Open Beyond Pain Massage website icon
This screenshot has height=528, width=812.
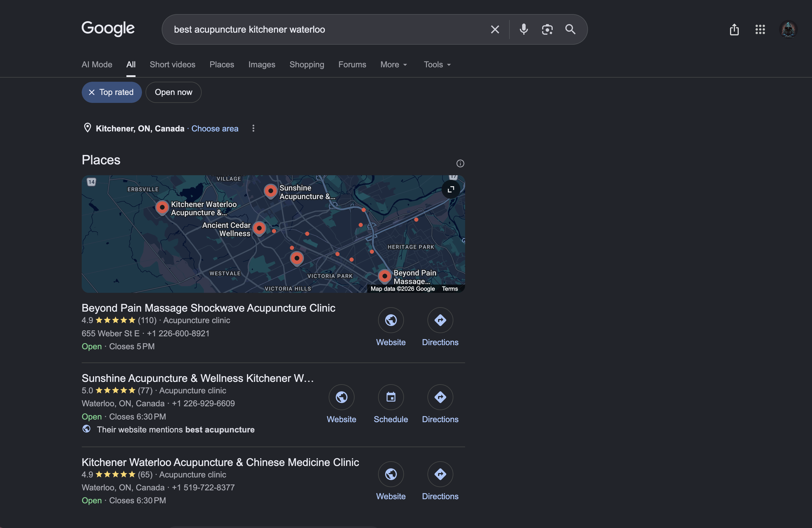point(391,320)
